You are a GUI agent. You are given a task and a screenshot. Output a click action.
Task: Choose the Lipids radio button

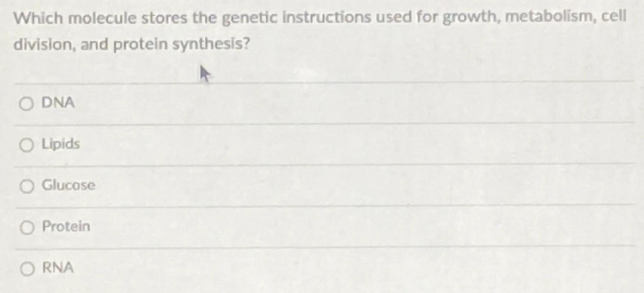pos(26,145)
